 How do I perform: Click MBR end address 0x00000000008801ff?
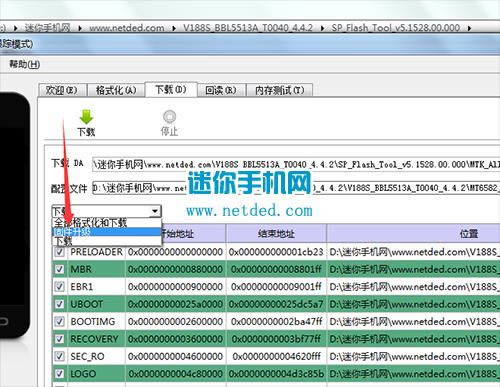coord(276,269)
